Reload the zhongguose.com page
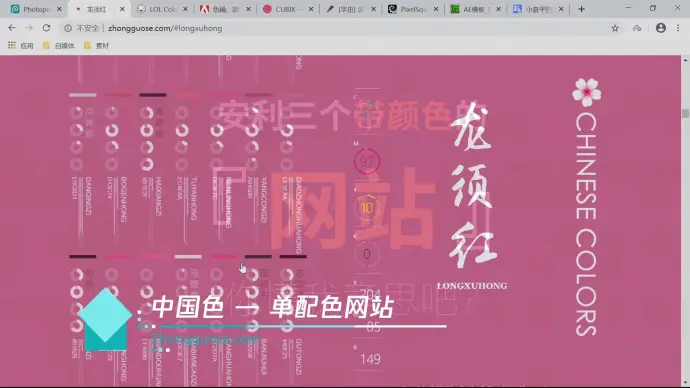 click(x=46, y=28)
